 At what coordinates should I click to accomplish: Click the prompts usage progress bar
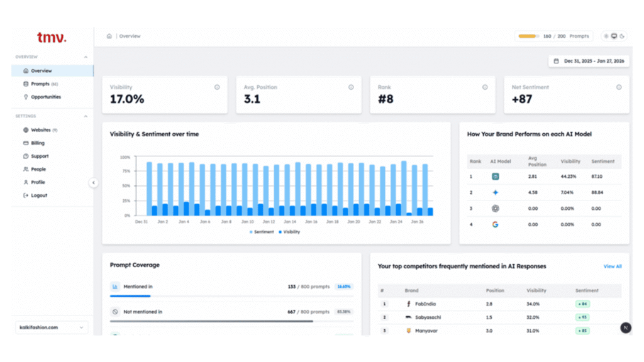[528, 36]
